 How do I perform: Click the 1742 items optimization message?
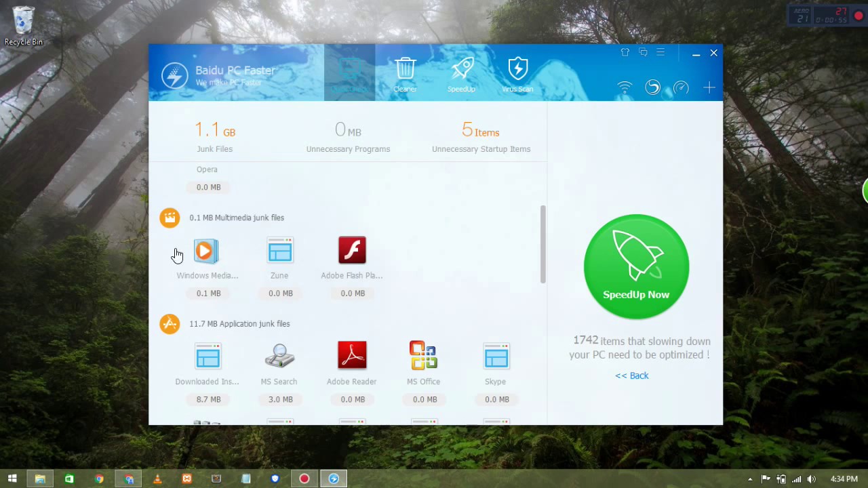639,348
